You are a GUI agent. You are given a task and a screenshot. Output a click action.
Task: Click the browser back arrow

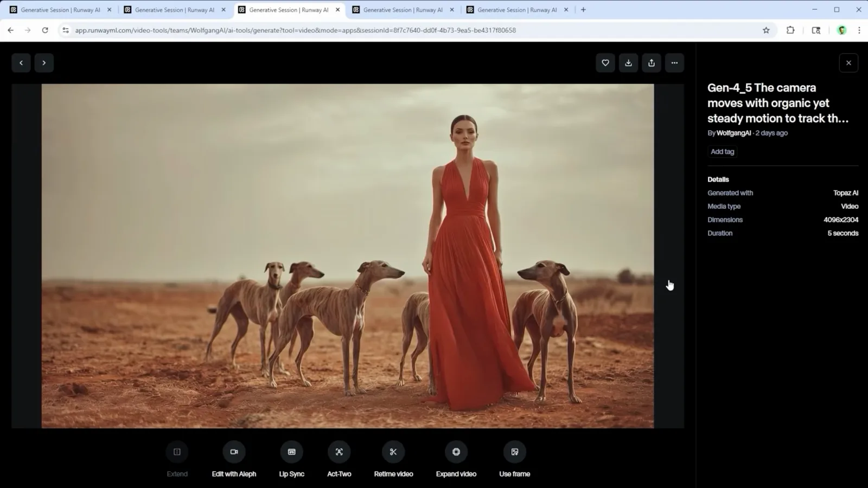coord(11,30)
